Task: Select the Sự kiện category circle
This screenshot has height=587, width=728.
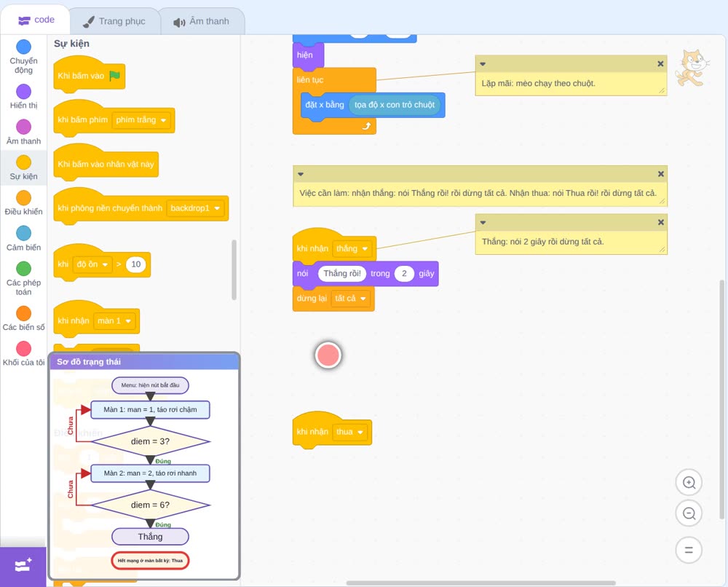Action: [24, 162]
